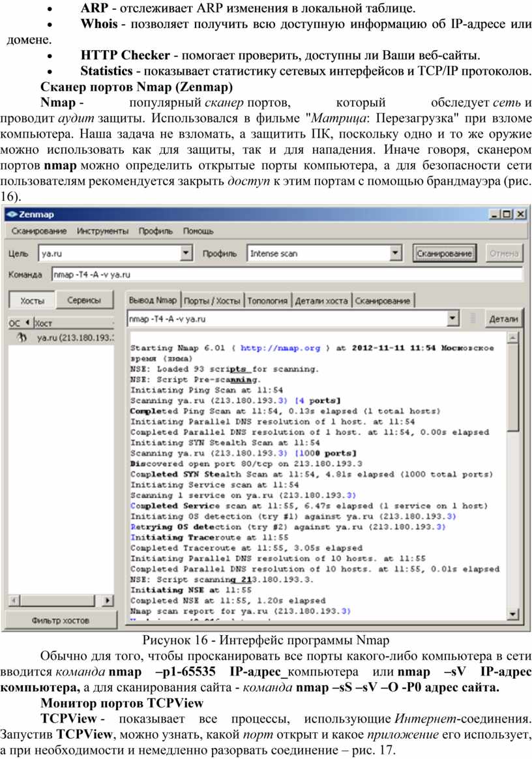
Task: Click the line 'NSE: Script Pre-scanning.'
Action: click(196, 379)
